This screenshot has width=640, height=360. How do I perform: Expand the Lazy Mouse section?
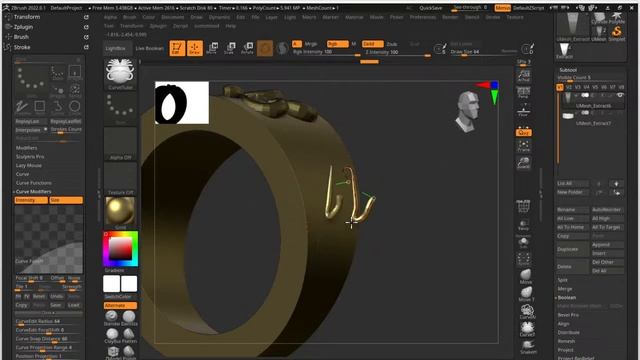point(29,165)
